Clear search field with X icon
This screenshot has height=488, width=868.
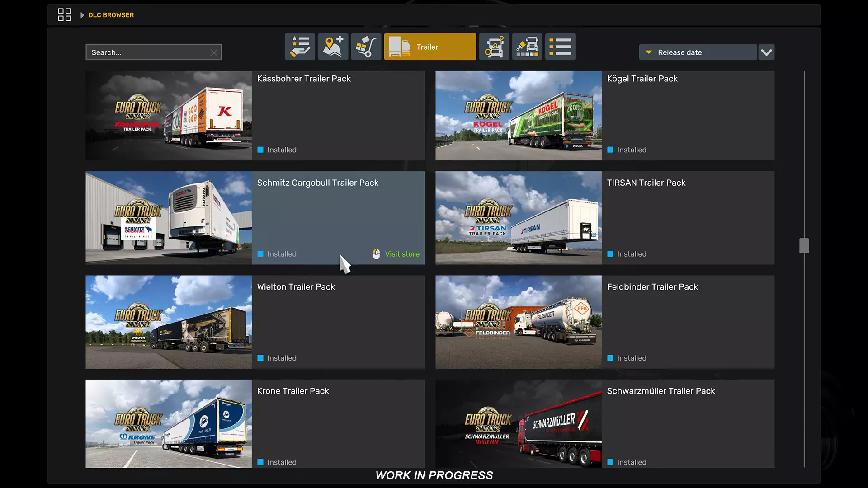[x=214, y=52]
